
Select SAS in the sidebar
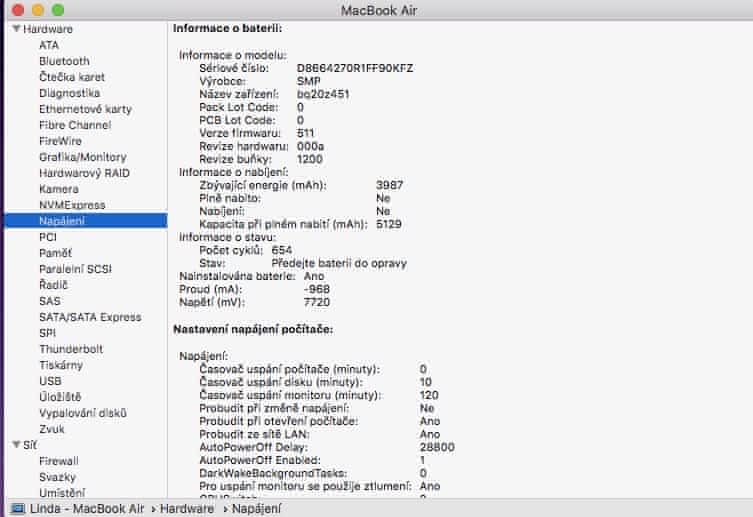click(50, 301)
